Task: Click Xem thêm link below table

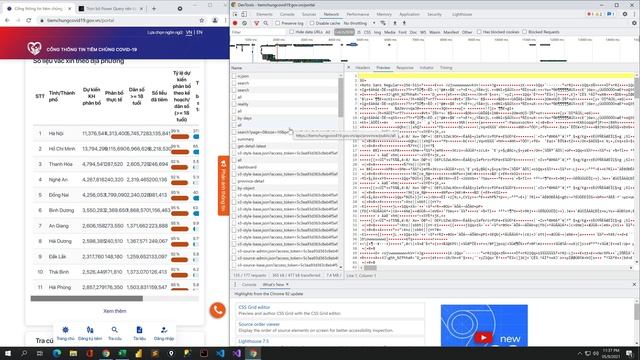Action: point(115,311)
